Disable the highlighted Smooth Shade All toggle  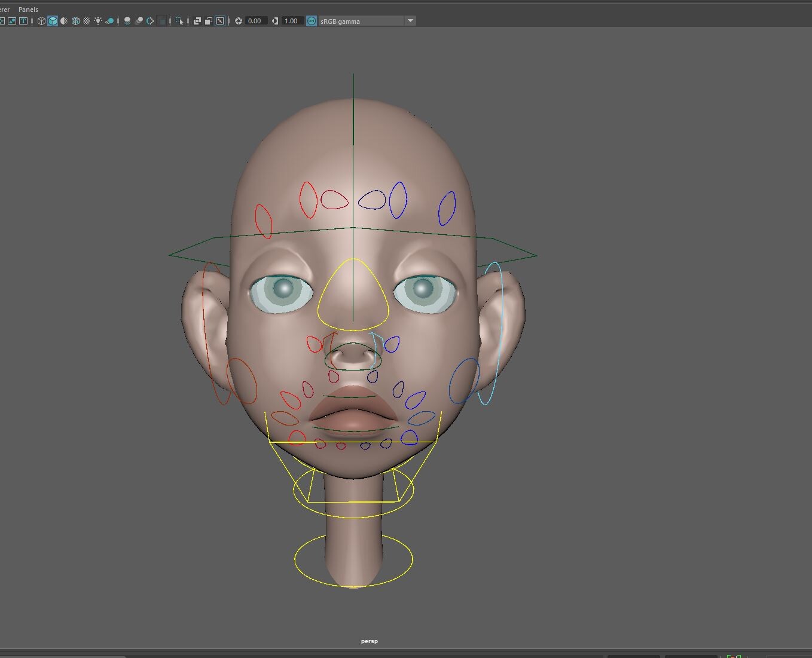pyautogui.click(x=52, y=21)
